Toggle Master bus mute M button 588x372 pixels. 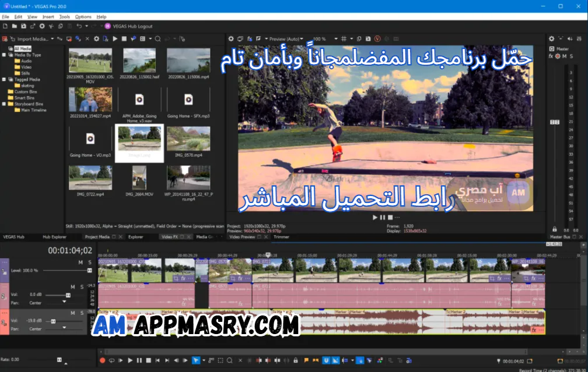[565, 56]
